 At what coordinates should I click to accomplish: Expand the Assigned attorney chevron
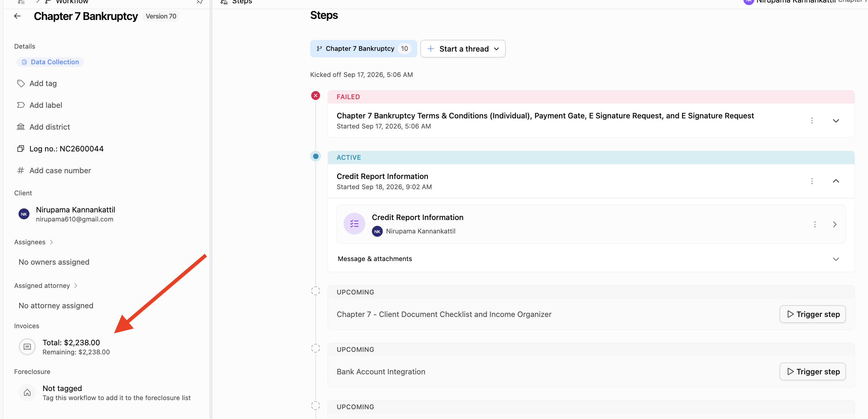[76, 286]
